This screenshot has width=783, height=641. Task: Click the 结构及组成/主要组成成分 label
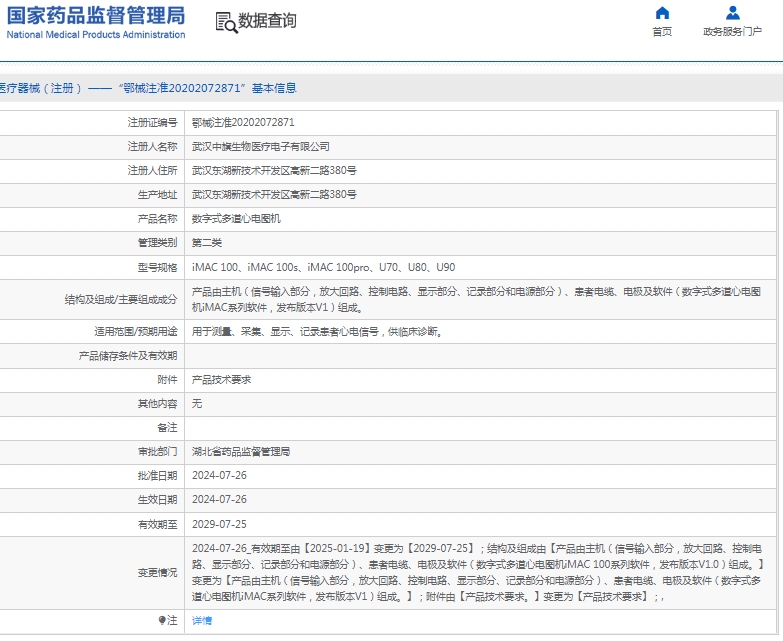[x=121, y=300]
